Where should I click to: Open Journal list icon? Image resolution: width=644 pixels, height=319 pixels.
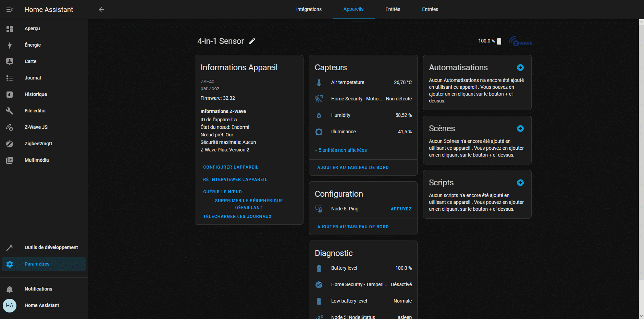(x=10, y=78)
